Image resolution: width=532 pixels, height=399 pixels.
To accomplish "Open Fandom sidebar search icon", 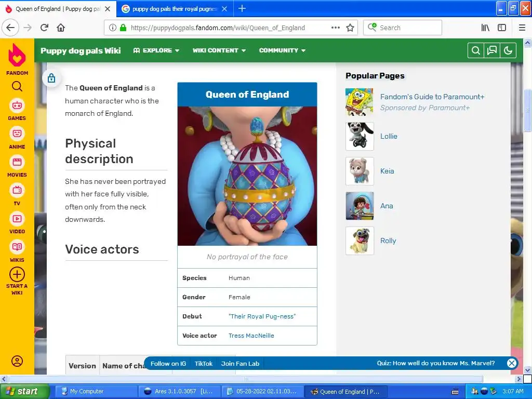I will 17,87.
